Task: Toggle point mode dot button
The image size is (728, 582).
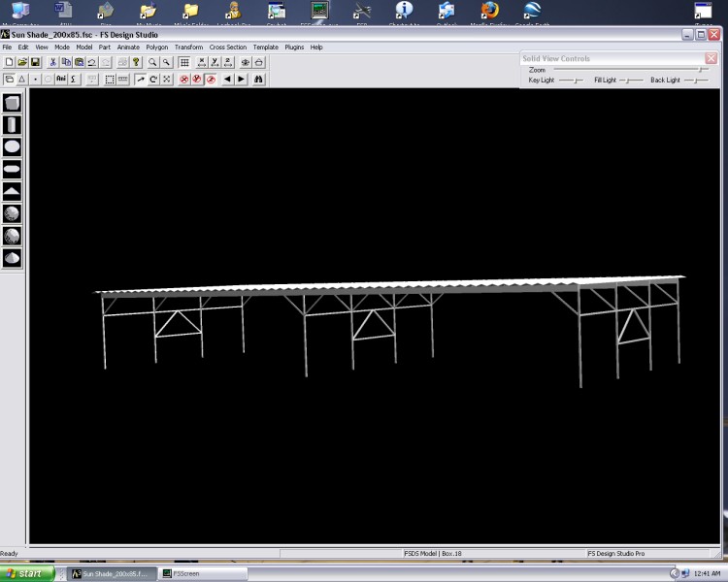Action: point(35,79)
